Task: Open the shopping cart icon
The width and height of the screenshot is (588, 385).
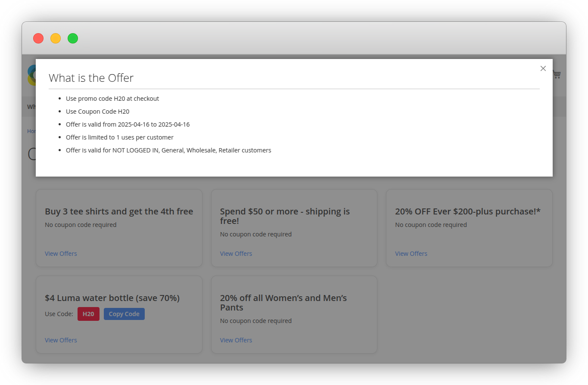Action: pos(557,75)
